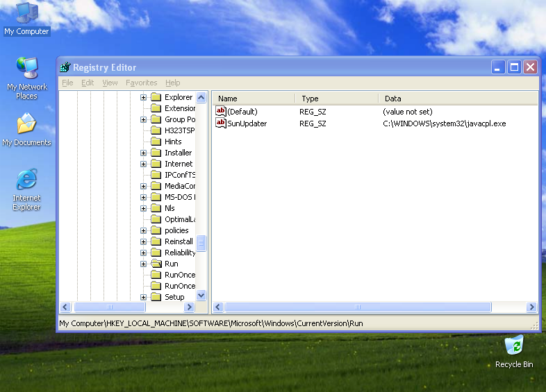Click the open Run folder icon
The height and width of the screenshot is (392, 546).
(156, 264)
